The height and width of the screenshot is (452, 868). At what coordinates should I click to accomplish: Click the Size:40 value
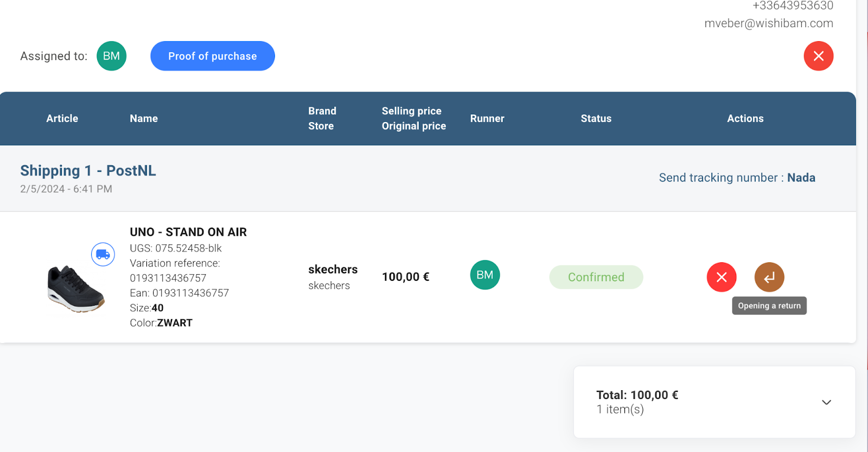(146, 308)
